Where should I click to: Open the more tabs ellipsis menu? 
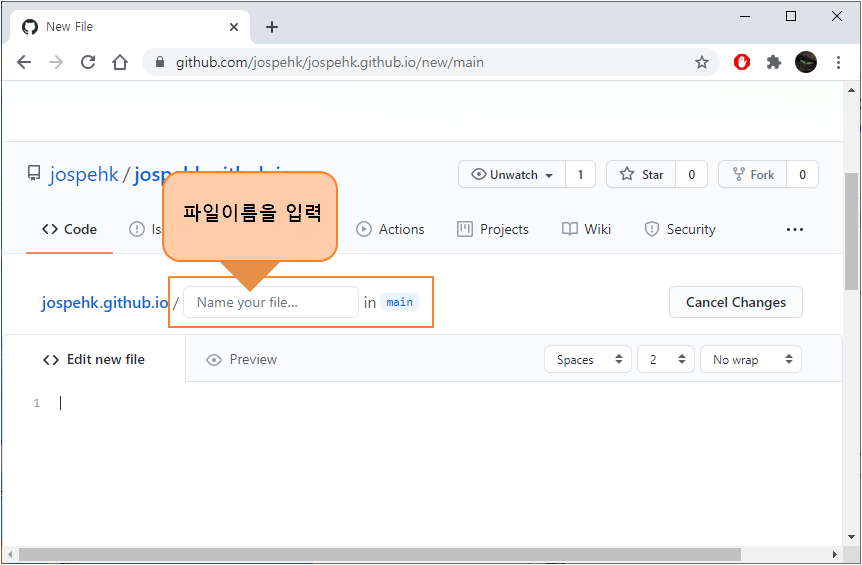[794, 229]
